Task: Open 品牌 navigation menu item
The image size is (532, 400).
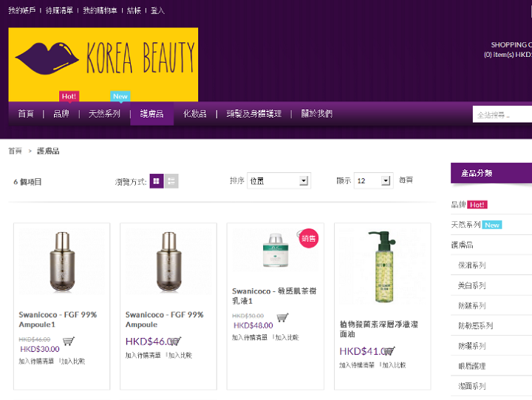Action: [61, 114]
